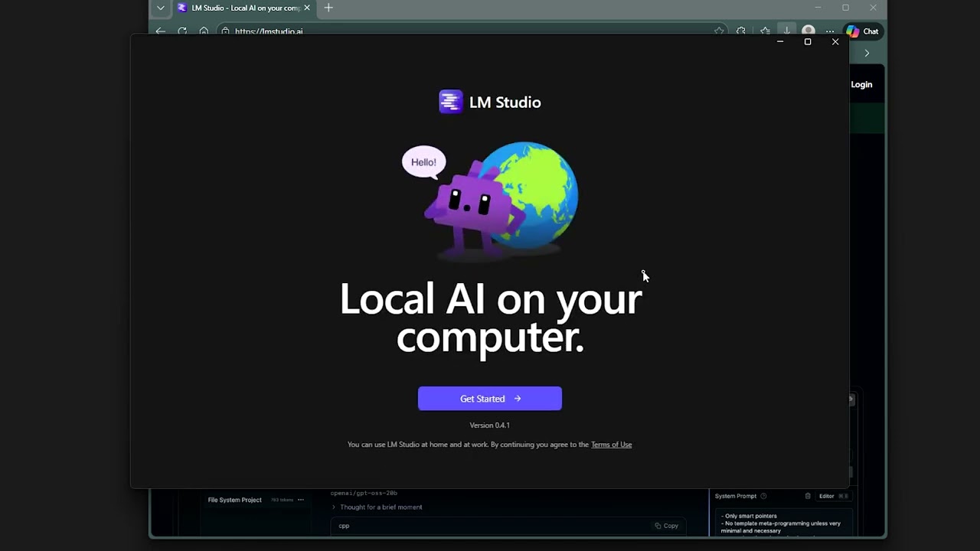Open browser Downloads icon
Screen dimensions: 980x551
[786, 31]
